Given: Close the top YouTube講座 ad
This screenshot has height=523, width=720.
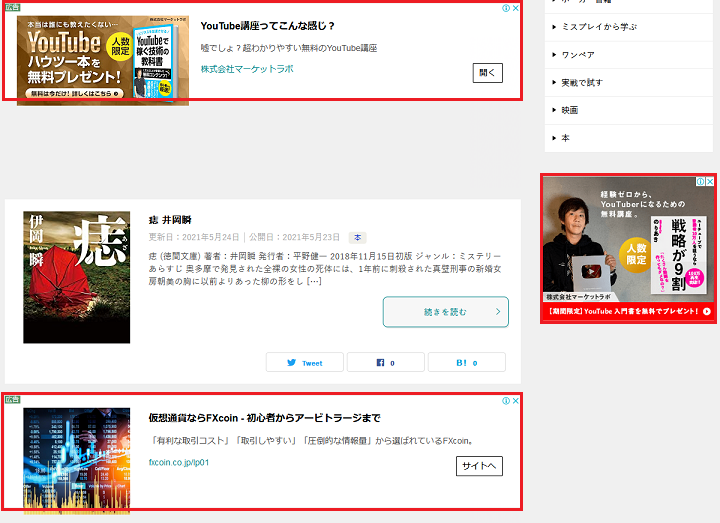Looking at the screenshot, I should [x=516, y=8].
